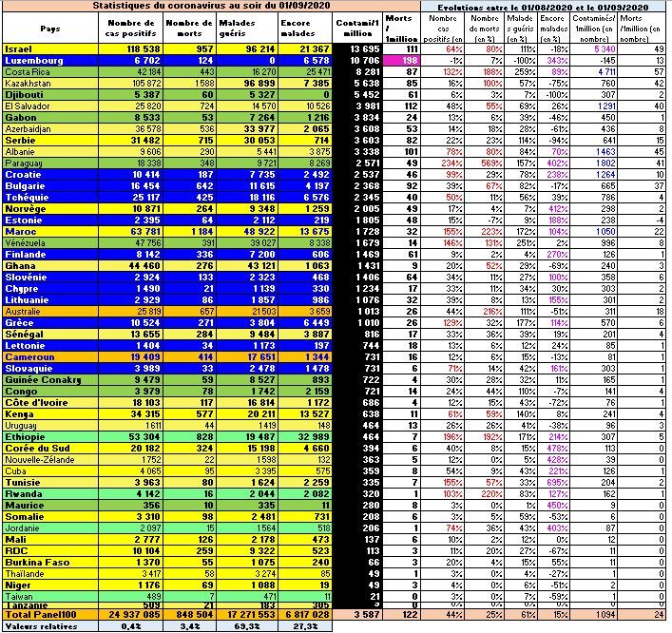Select the Djibouti row label
Viewport: 672px width, 633px height.
[x=50, y=95]
